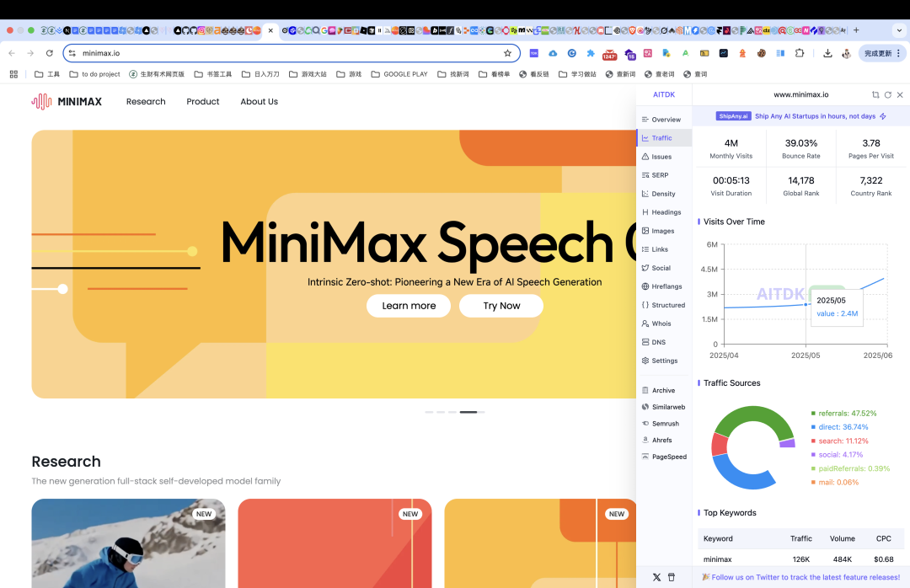
Task: Open the Chrome downloads icon
Action: click(x=827, y=53)
